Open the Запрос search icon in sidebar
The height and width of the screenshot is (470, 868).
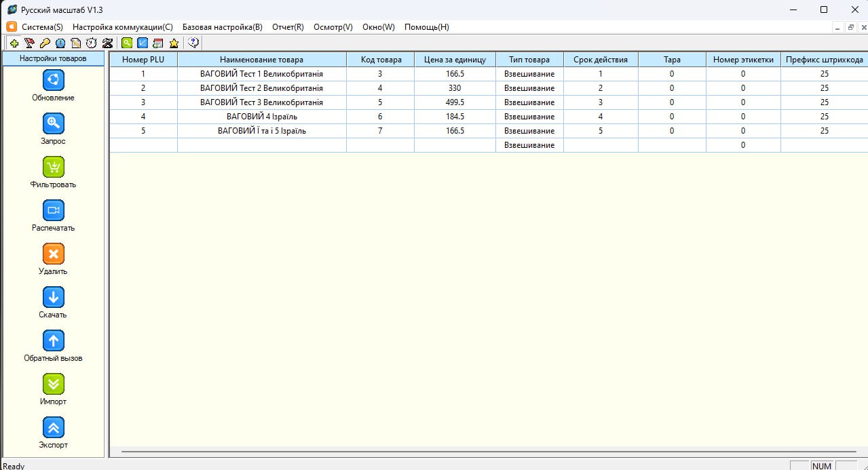point(53,124)
